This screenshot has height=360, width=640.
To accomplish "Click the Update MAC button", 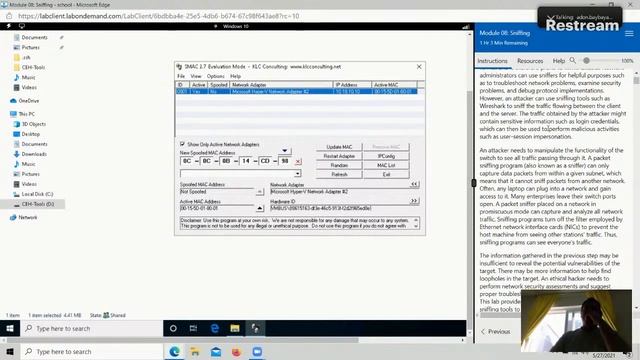I will (x=339, y=147).
